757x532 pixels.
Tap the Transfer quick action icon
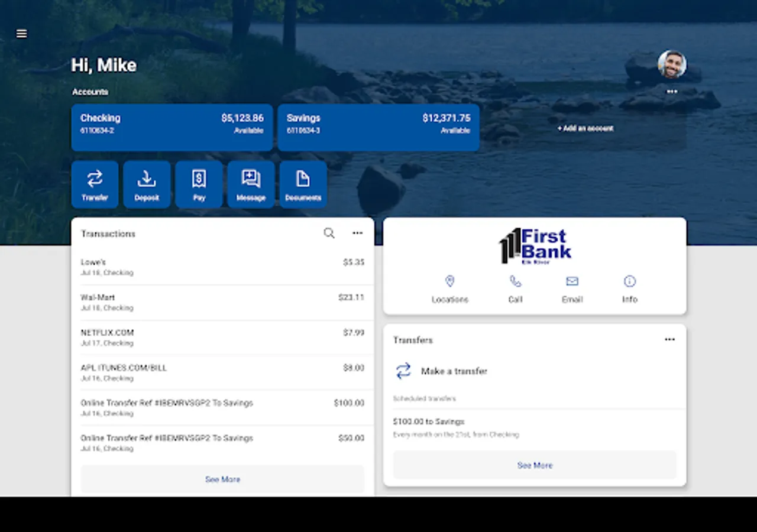(95, 184)
